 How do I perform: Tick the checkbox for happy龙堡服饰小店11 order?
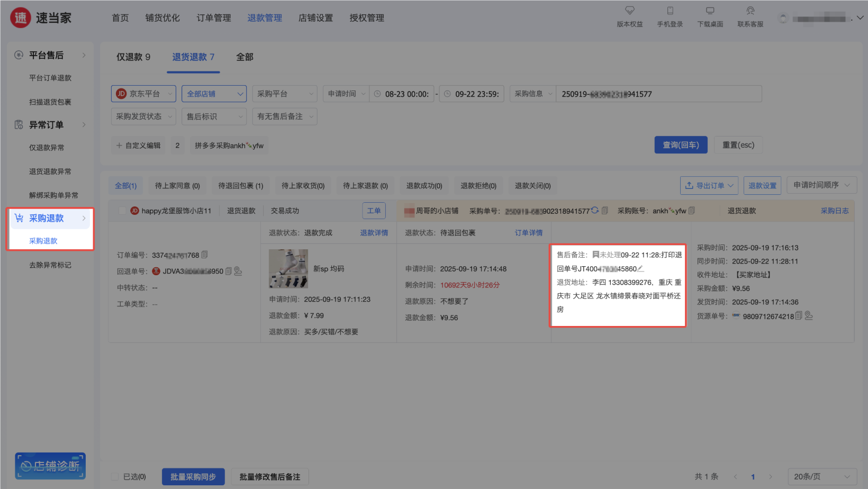click(122, 211)
